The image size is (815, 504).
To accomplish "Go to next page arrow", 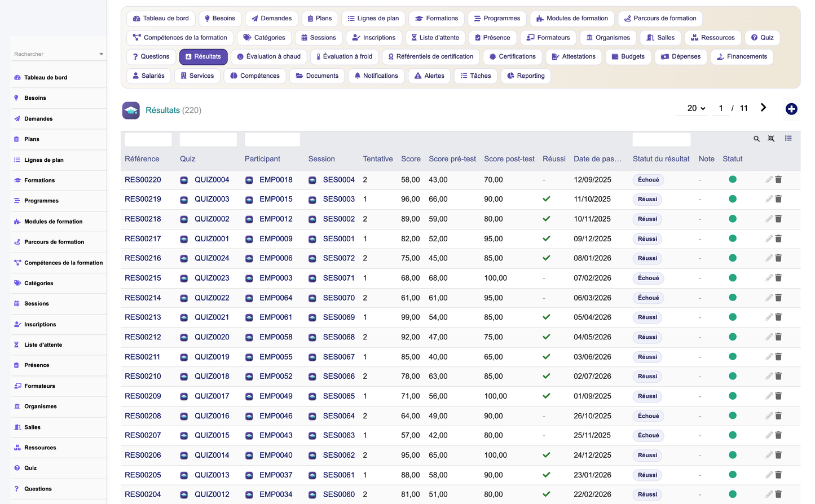I will tap(763, 108).
